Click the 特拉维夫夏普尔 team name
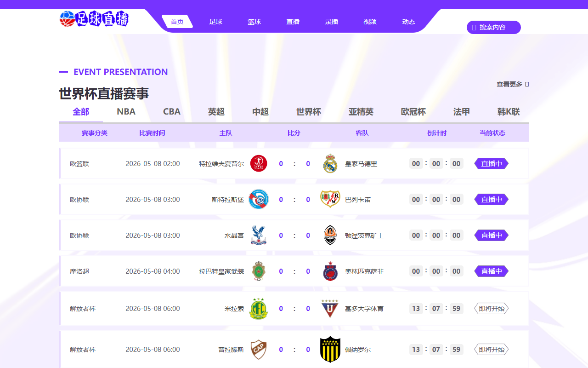Image resolution: width=588 pixels, height=368 pixels. pyautogui.click(x=221, y=164)
